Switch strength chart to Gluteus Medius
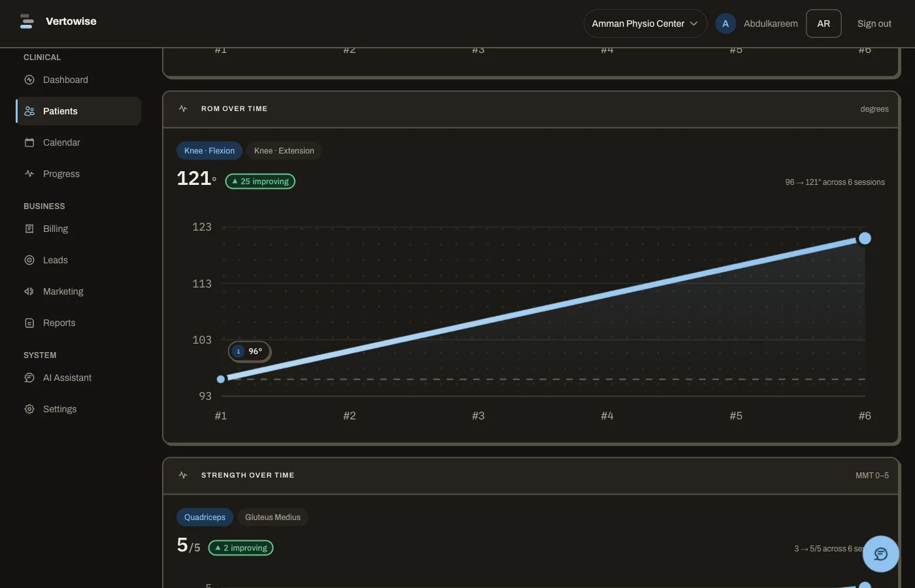 273,517
